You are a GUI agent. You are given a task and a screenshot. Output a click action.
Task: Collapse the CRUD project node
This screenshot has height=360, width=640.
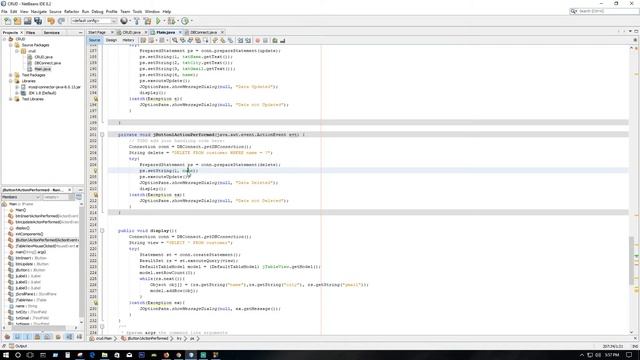click(4, 39)
